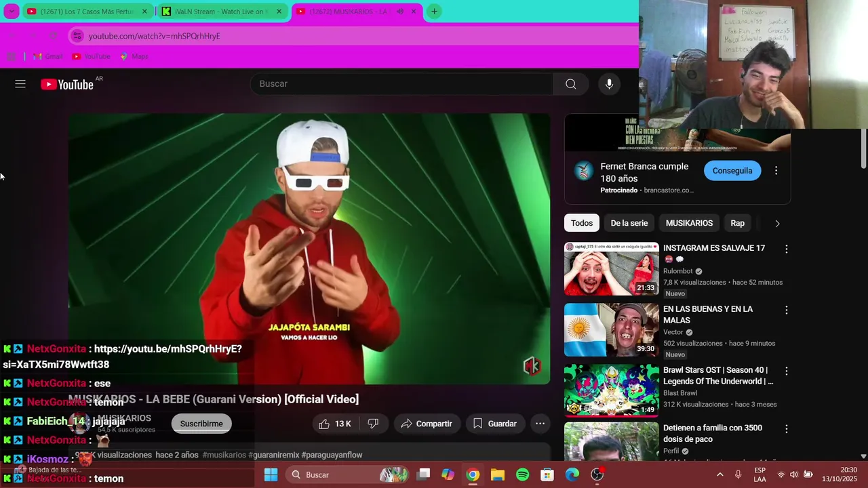Switch ESP LAA input language
Screen dimensions: 868x488
(760, 474)
